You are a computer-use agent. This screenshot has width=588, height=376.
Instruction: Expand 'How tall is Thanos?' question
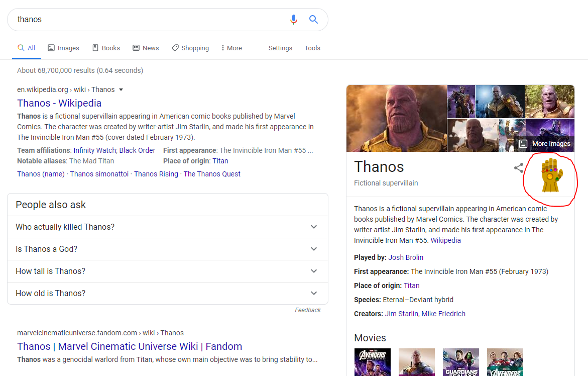pyautogui.click(x=168, y=271)
